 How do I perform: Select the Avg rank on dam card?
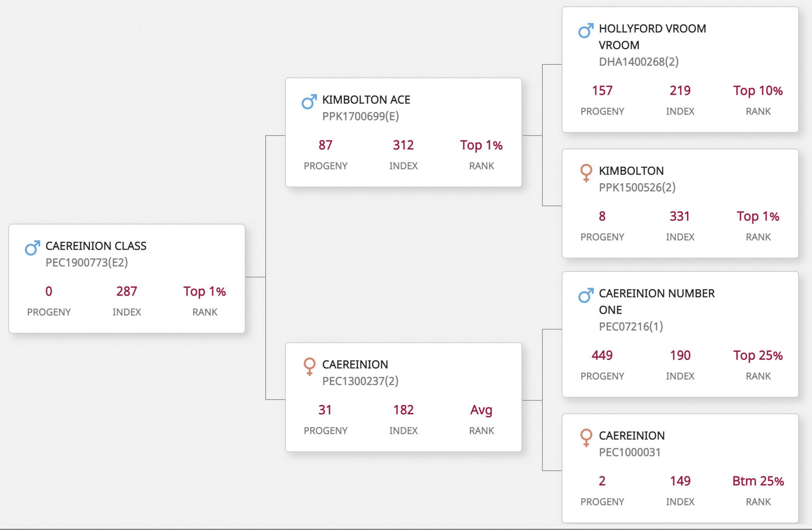tap(482, 410)
